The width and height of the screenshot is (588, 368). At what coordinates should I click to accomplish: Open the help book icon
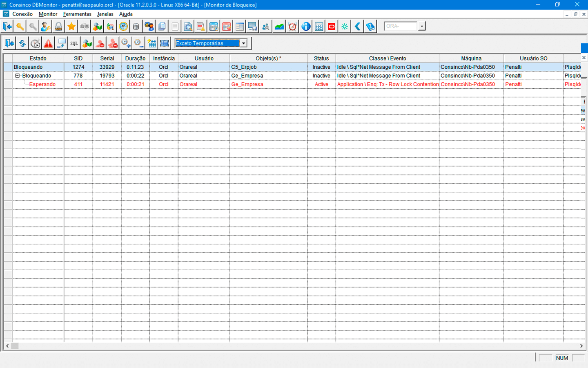[x=370, y=27]
